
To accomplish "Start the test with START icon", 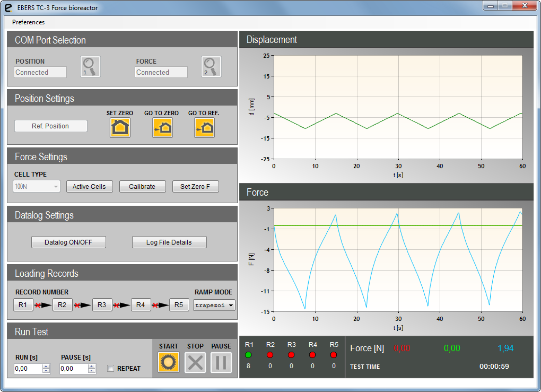I will tap(168, 362).
